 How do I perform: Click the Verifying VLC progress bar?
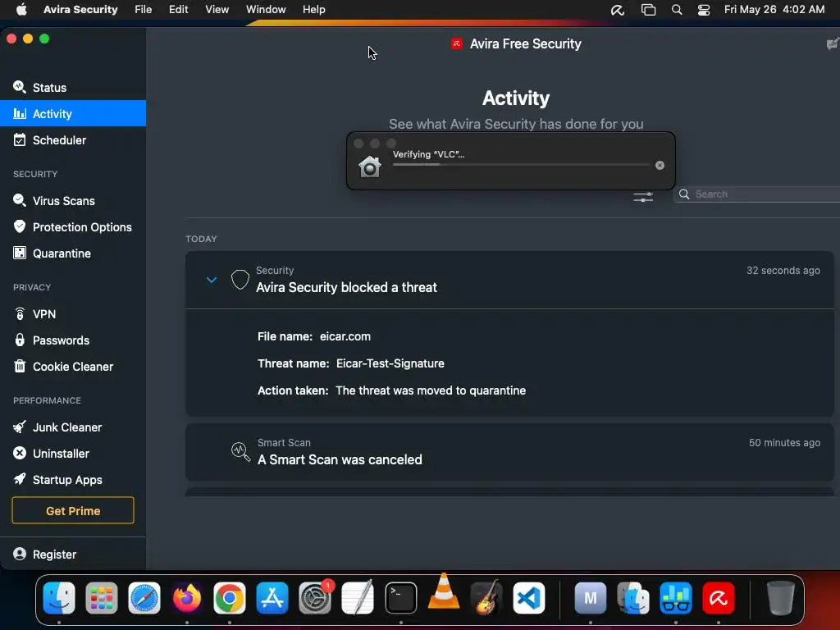[x=521, y=164]
